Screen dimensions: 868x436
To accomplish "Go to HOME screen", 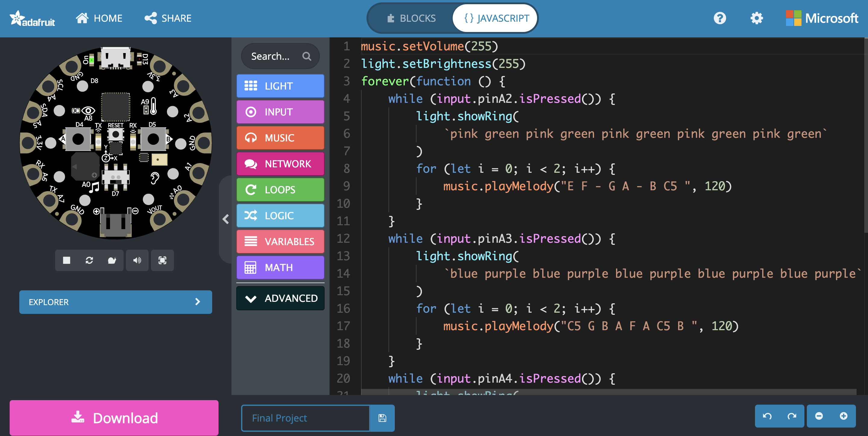I will coord(99,18).
